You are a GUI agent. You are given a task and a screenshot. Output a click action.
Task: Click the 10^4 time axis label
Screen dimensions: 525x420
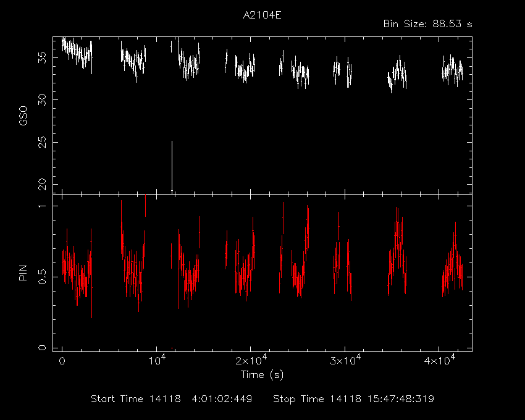(x=157, y=359)
